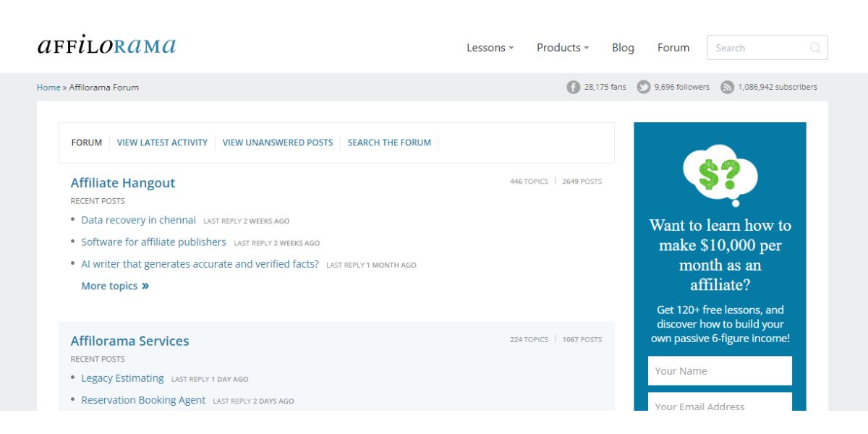Expand the Lessons dropdown menu

click(x=490, y=48)
